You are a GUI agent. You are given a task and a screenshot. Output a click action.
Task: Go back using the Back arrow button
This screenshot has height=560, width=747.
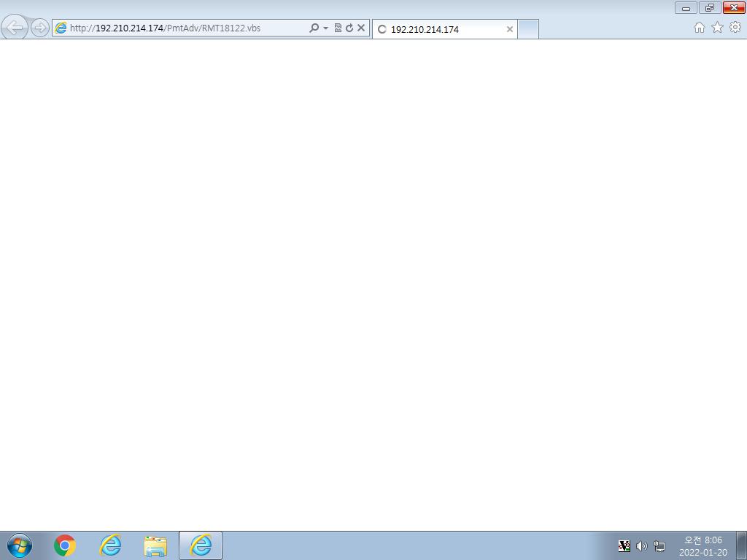click(x=15, y=27)
